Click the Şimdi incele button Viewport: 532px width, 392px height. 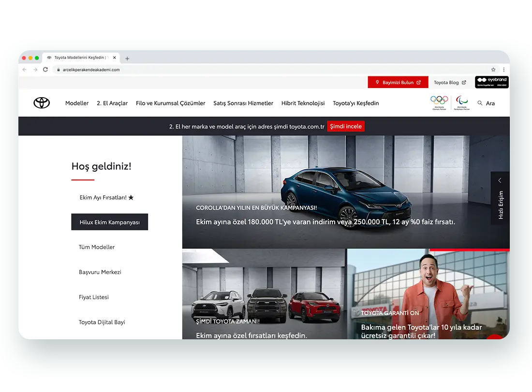(346, 127)
